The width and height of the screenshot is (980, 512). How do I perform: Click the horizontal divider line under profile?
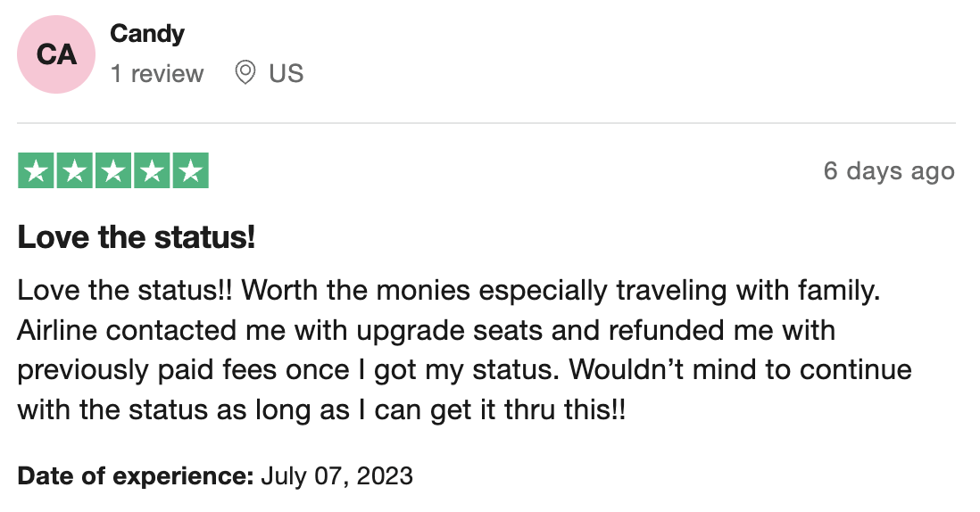click(486, 123)
